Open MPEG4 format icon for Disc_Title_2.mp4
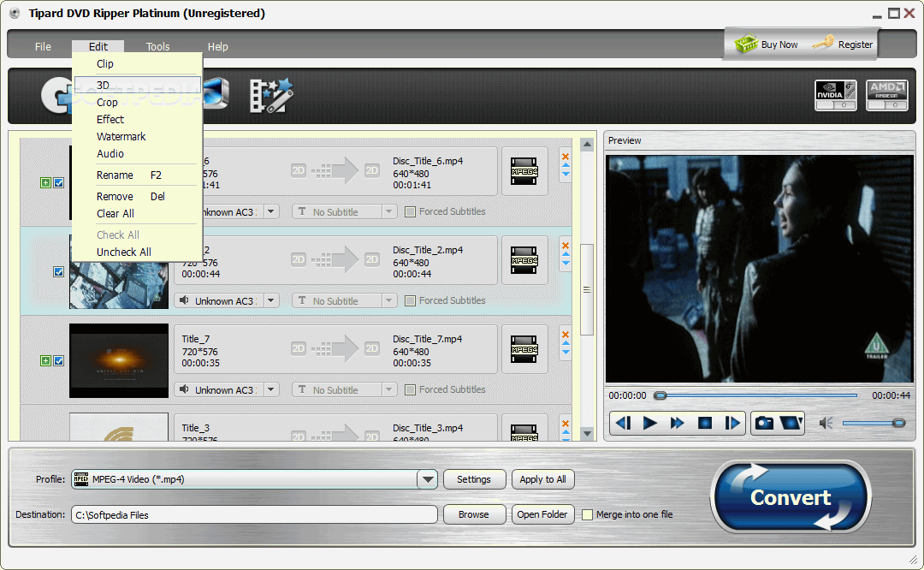This screenshot has height=570, width=924. pyautogui.click(x=524, y=260)
